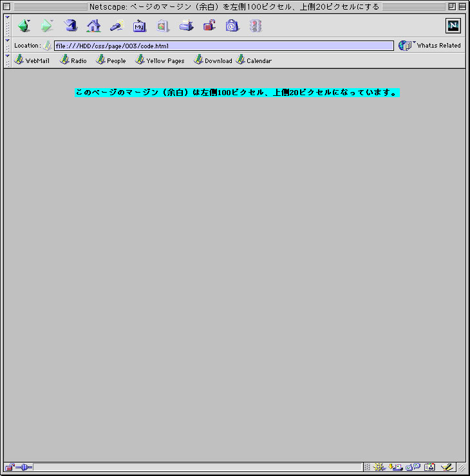The height and width of the screenshot is (476, 470).
Task: Reload the page with the Reload icon
Action: pyautogui.click(x=70, y=26)
